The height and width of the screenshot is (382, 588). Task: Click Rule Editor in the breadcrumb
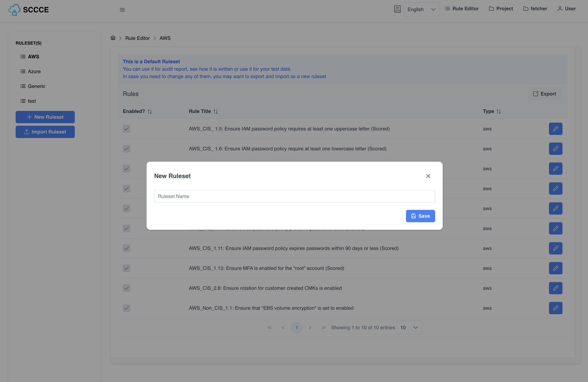click(x=137, y=38)
